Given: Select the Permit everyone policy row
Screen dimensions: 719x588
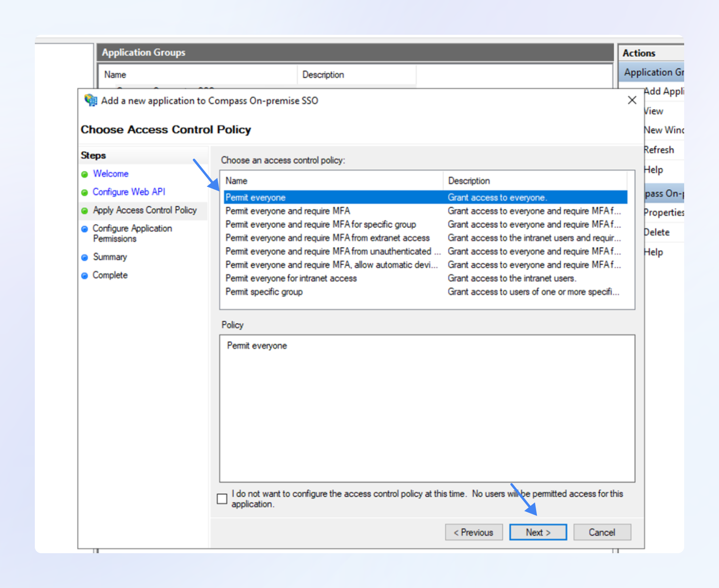Looking at the screenshot, I should [255, 197].
